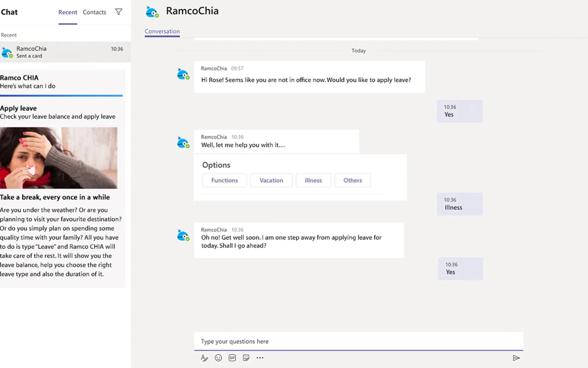This screenshot has width=588, height=368.
Task: Click RamcoChia avatar beside 09:57 message
Action: point(183,74)
